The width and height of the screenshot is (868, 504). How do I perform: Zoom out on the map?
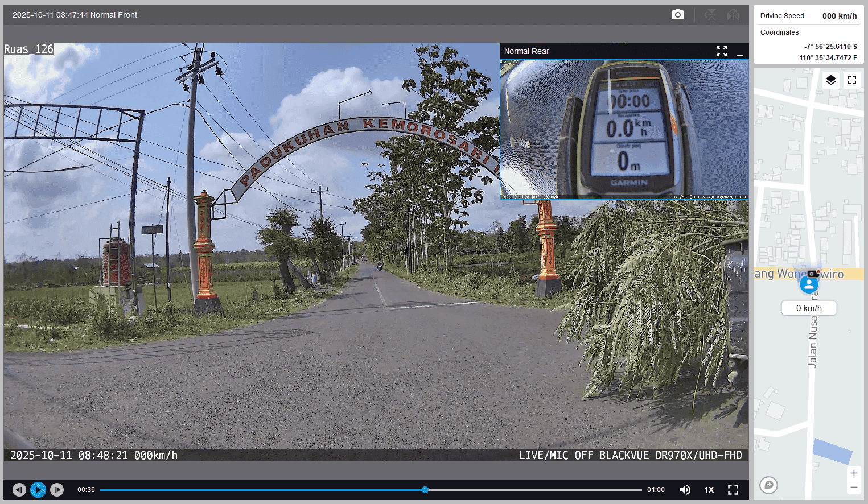[x=854, y=488]
